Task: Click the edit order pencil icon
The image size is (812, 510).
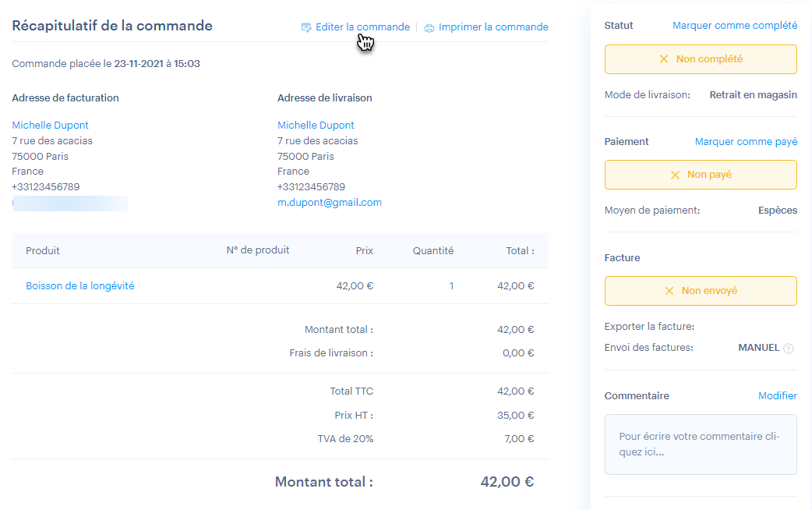Action: 306,27
